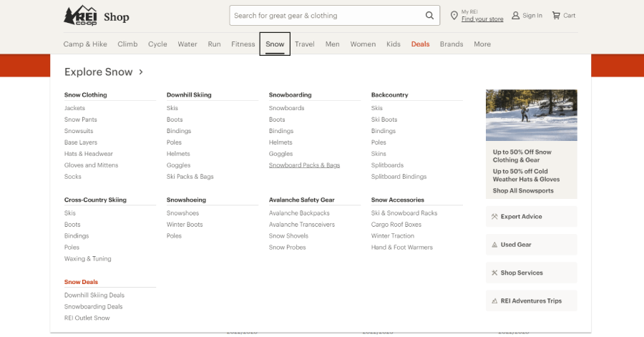Click the Sign In person icon
This screenshot has height=337, width=644.
click(515, 16)
